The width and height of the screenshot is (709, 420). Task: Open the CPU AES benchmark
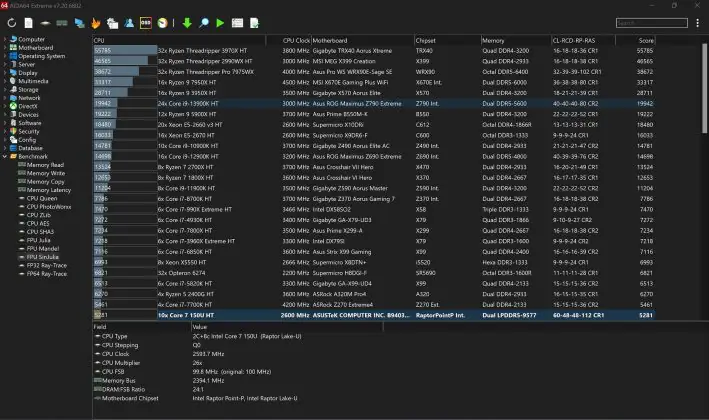(38, 223)
